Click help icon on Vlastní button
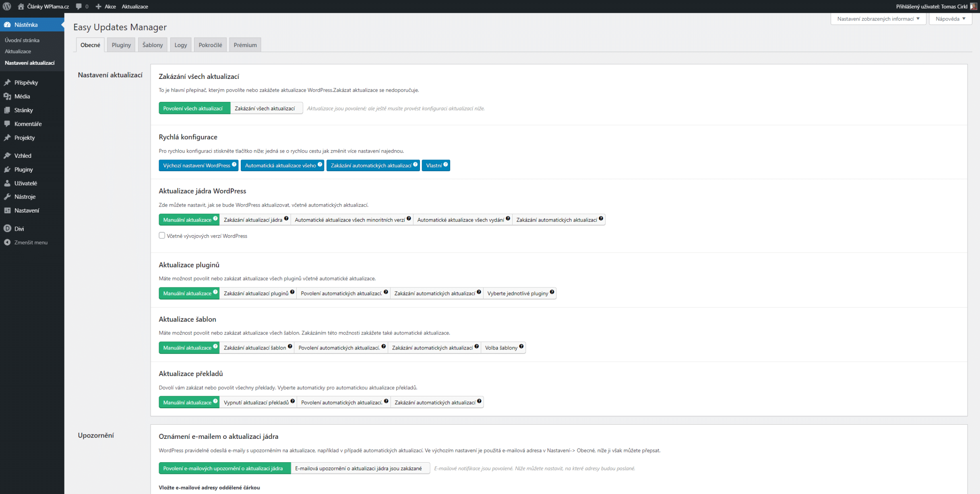This screenshot has height=494, width=980. point(446,164)
